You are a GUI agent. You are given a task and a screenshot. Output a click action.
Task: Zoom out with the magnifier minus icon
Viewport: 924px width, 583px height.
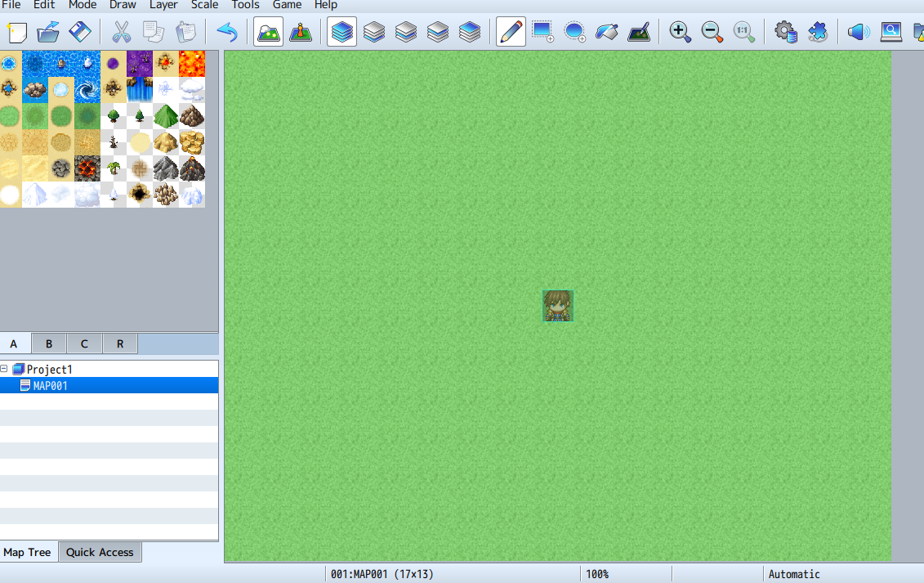point(712,32)
